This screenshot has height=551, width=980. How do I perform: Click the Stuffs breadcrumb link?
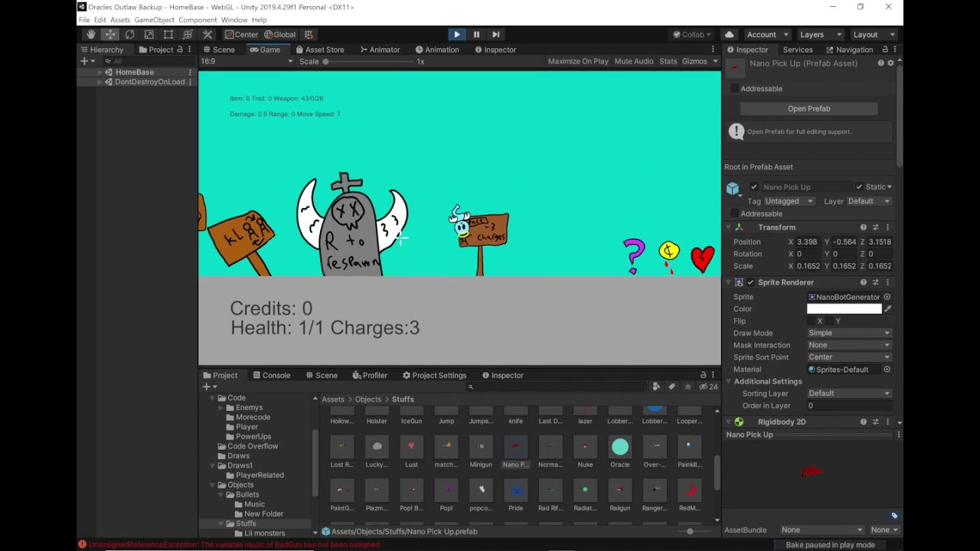point(403,399)
